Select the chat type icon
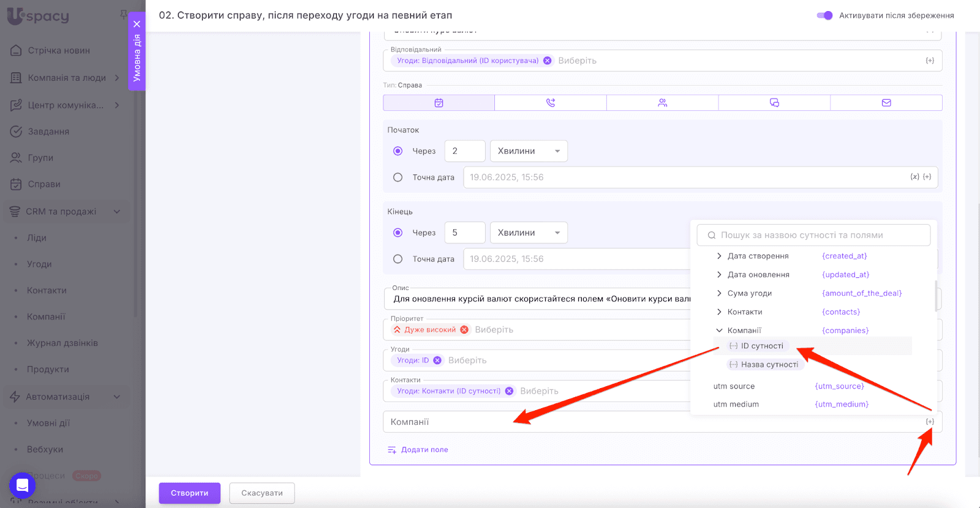This screenshot has height=508, width=980. (x=774, y=103)
